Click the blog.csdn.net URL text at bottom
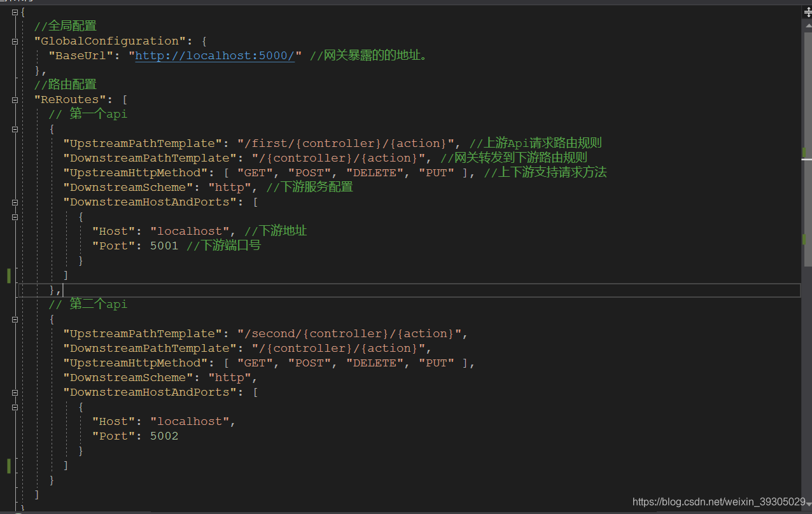The width and height of the screenshot is (812, 514). (719, 502)
